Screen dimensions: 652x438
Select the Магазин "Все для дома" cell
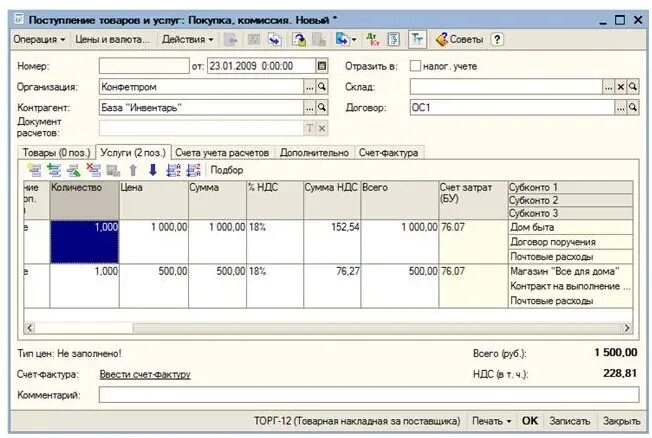coord(570,272)
